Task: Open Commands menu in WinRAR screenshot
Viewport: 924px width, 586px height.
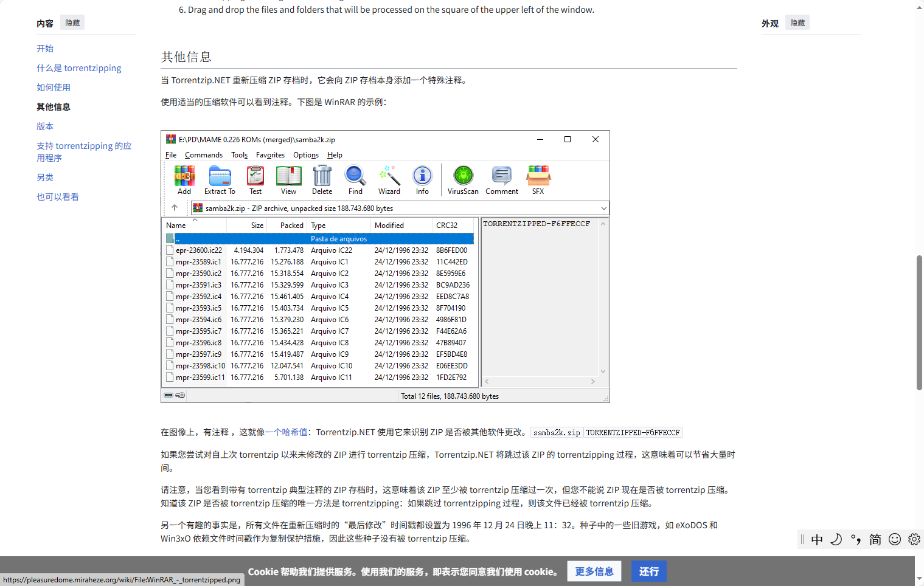Action: pyautogui.click(x=204, y=155)
